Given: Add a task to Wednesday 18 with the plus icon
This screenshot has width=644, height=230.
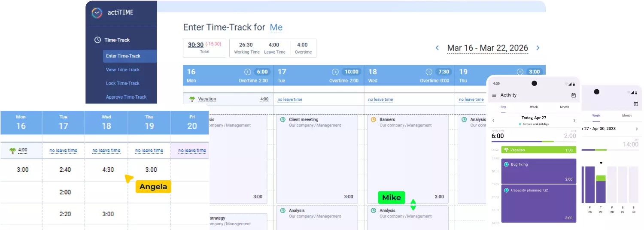Looking at the screenshot, I should 429,72.
